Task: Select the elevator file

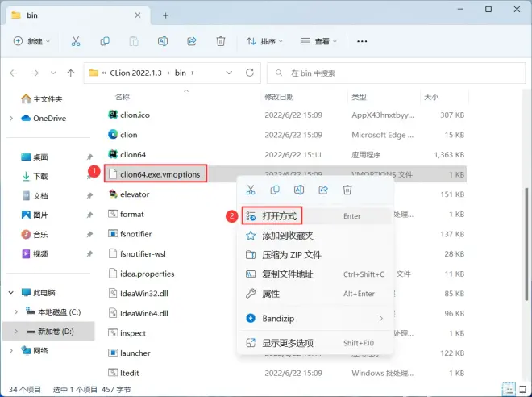Action: click(x=135, y=194)
